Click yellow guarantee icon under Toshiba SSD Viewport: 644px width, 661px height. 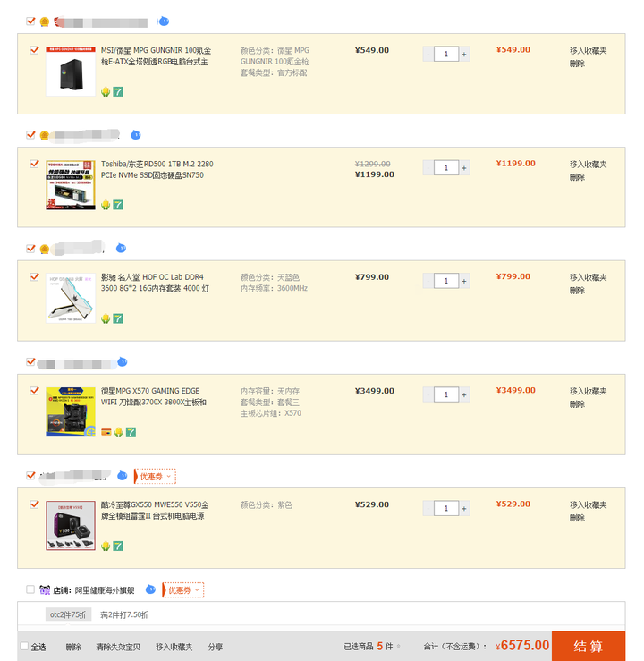coord(106,205)
